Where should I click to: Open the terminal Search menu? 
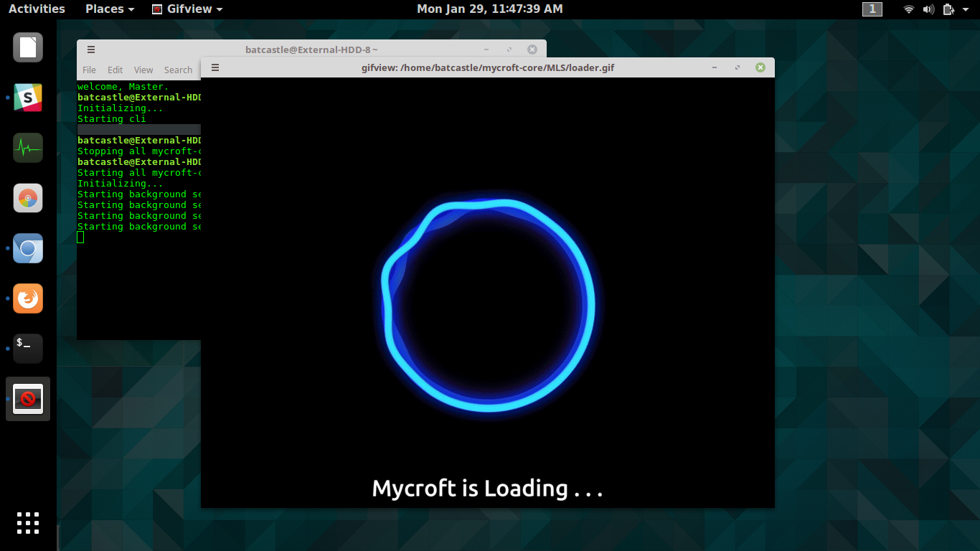(x=178, y=70)
